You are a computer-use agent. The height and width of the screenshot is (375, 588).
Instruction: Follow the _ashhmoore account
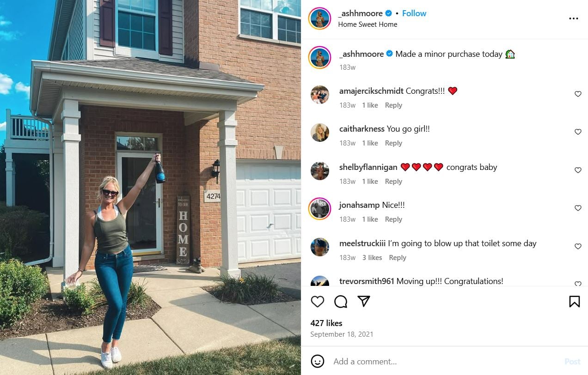pyautogui.click(x=414, y=13)
